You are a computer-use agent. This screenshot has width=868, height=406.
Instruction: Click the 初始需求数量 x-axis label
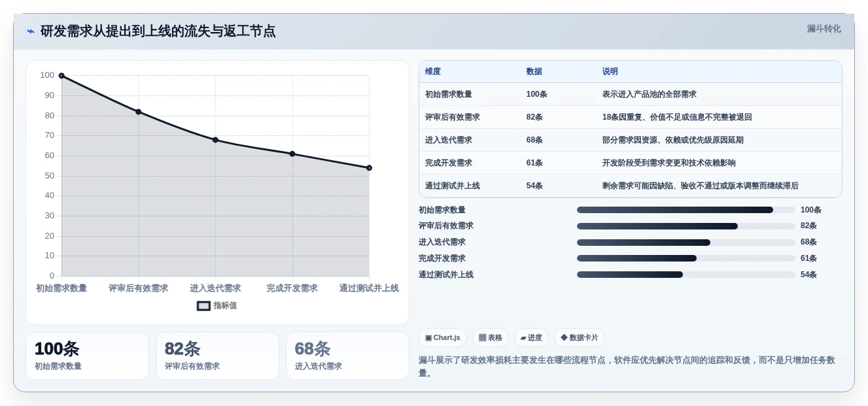click(61, 288)
